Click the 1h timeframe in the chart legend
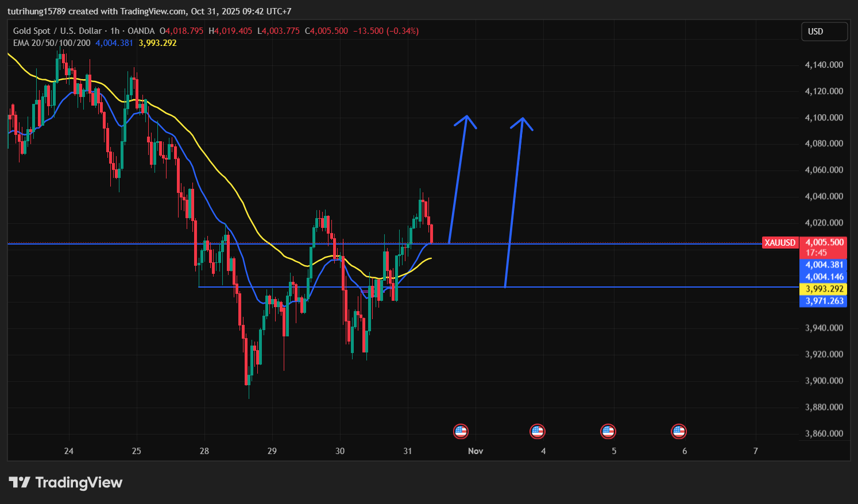Screen dimensions: 858x504 tap(115, 31)
